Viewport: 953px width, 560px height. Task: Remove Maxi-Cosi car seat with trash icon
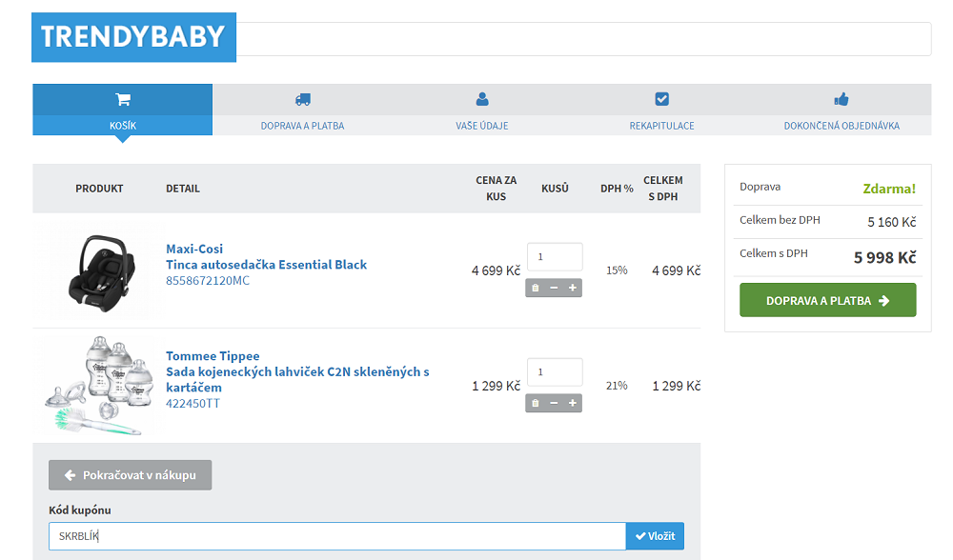(x=536, y=288)
